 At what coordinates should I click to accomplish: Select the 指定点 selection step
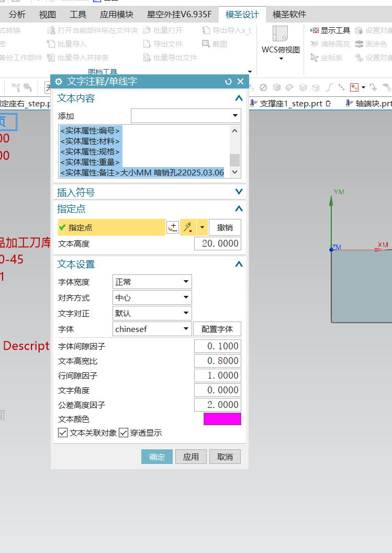112,227
